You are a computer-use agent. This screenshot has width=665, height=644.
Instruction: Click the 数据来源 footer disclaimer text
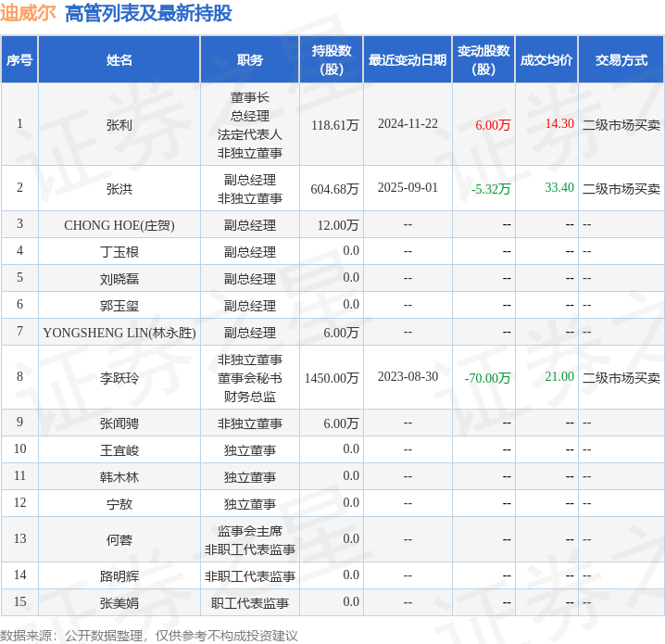(x=149, y=636)
